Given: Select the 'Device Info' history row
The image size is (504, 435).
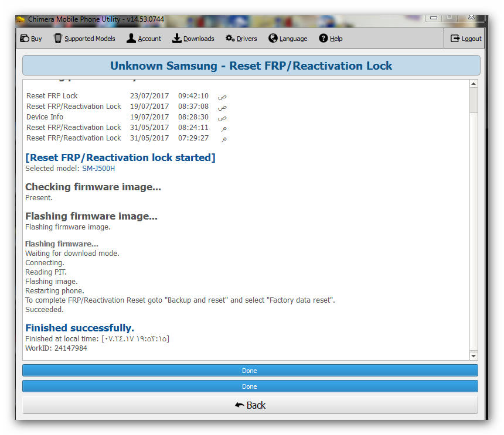Looking at the screenshot, I should click(x=127, y=117).
